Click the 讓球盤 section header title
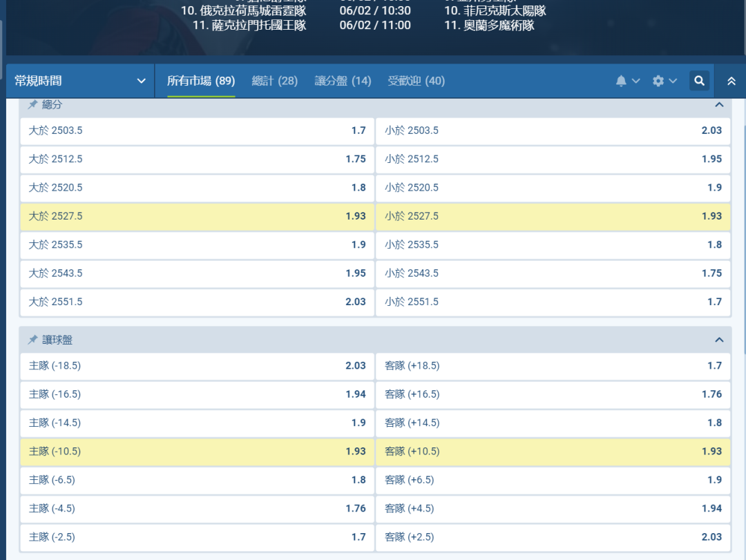The image size is (746, 560). (x=57, y=340)
